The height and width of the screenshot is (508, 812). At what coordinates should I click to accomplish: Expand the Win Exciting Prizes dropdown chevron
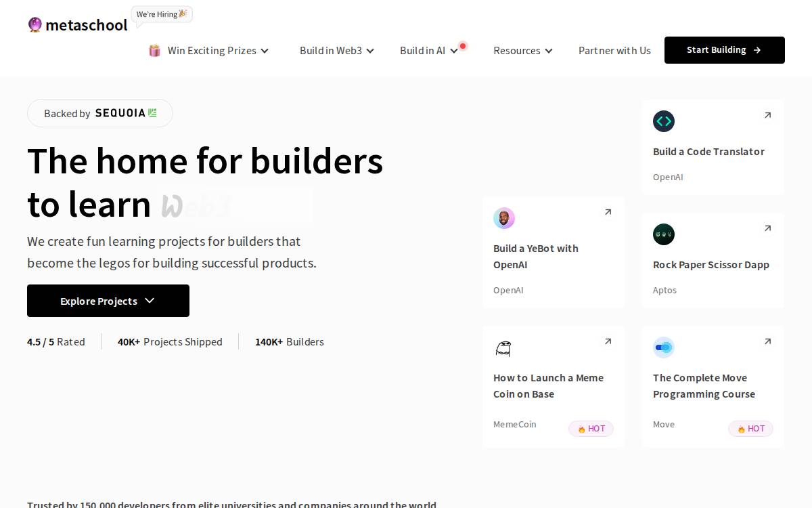(265, 51)
